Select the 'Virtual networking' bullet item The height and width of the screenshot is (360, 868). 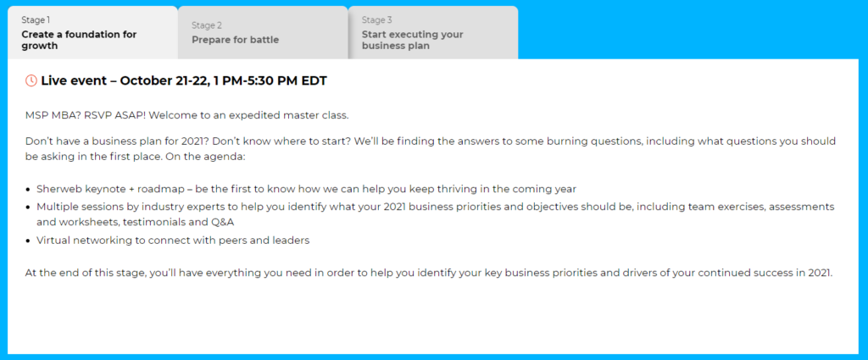(173, 241)
